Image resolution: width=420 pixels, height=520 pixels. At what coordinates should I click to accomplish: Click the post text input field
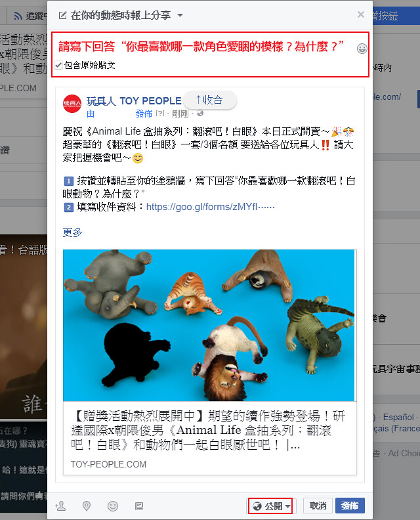[205, 47]
